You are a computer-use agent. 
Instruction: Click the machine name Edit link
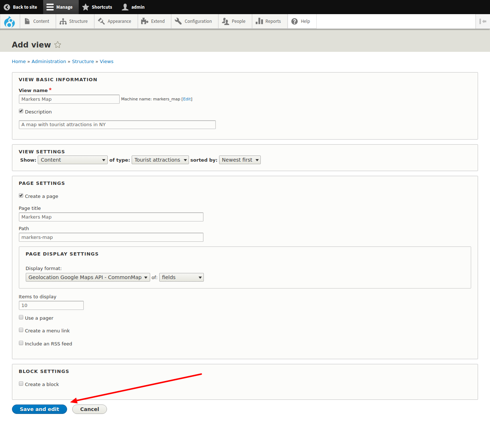[187, 99]
